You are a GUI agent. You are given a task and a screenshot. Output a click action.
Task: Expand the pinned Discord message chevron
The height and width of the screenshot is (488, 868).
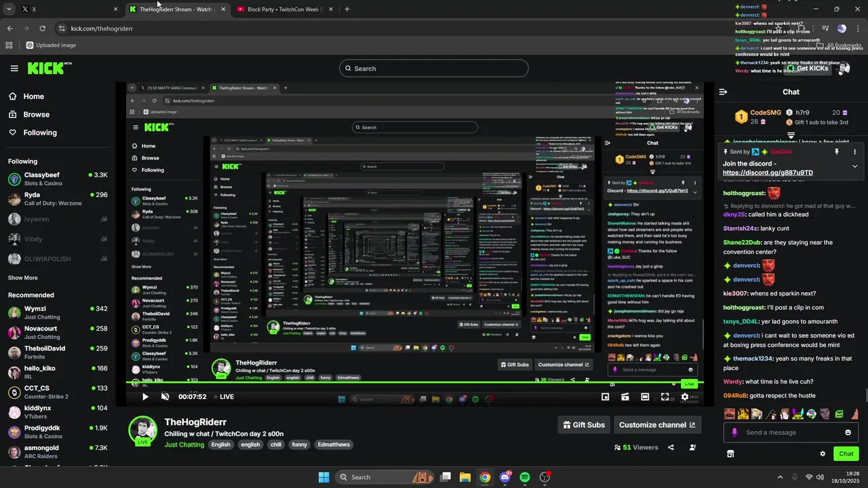854,166
